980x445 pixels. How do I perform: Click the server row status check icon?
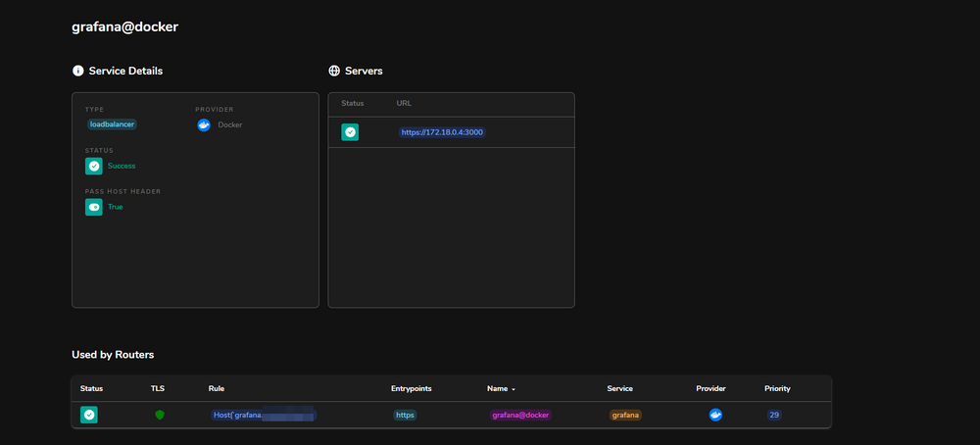[x=350, y=132]
